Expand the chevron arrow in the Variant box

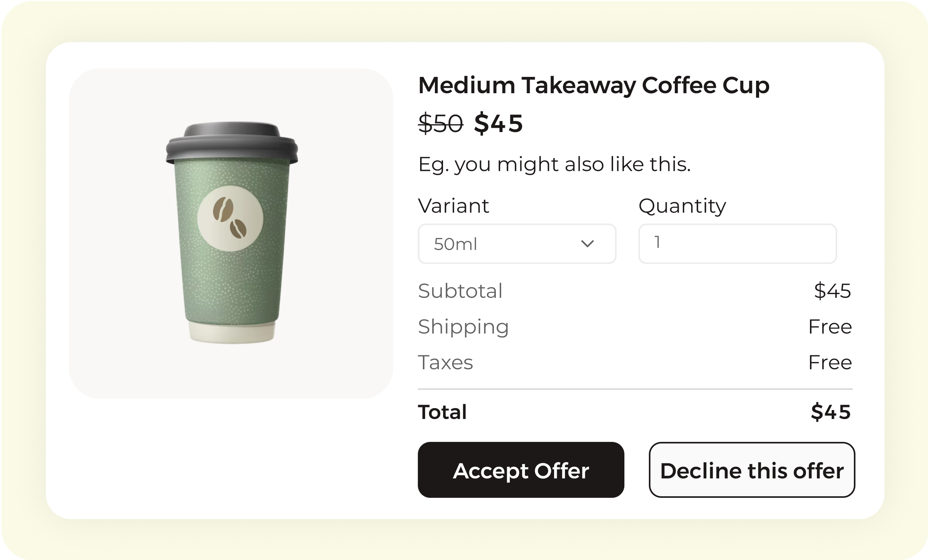[587, 244]
